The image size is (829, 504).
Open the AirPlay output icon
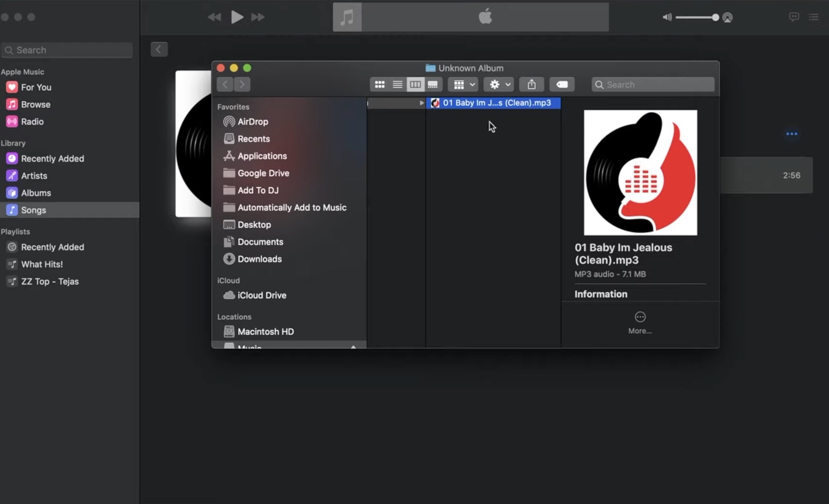click(x=727, y=17)
